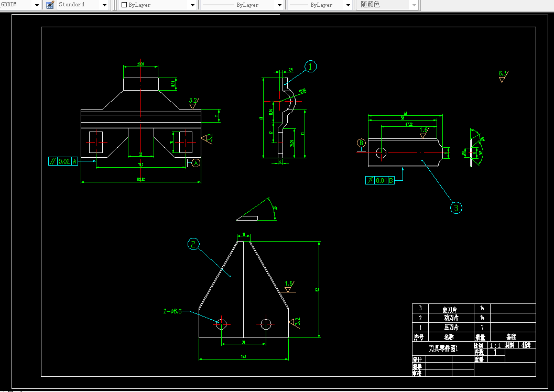
Task: Click title block cell 压刀片
Action: click(451, 328)
